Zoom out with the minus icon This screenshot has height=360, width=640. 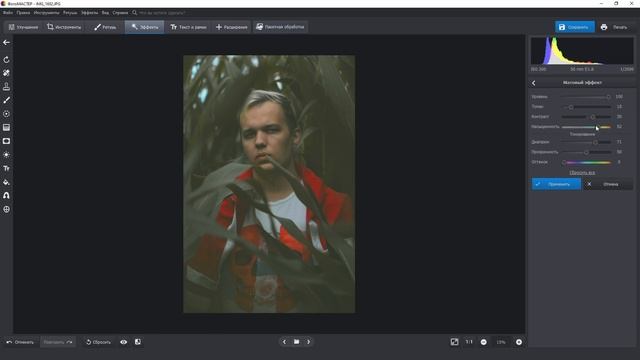pyautogui.click(x=484, y=342)
